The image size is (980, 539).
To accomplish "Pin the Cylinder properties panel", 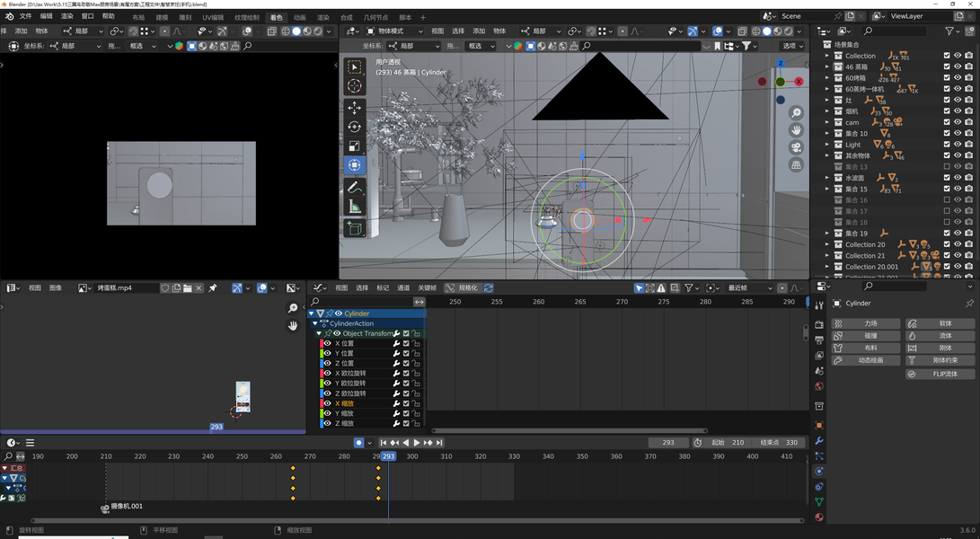I will (969, 304).
